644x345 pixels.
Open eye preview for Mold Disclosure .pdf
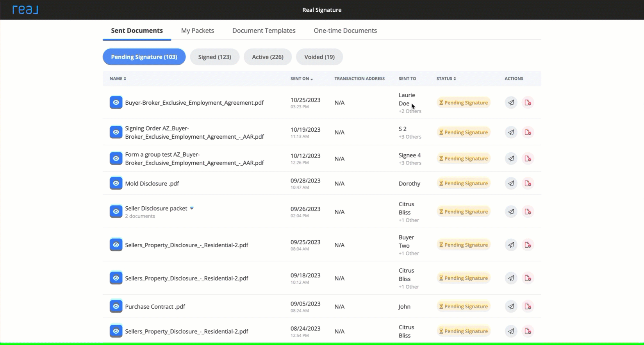click(x=116, y=183)
